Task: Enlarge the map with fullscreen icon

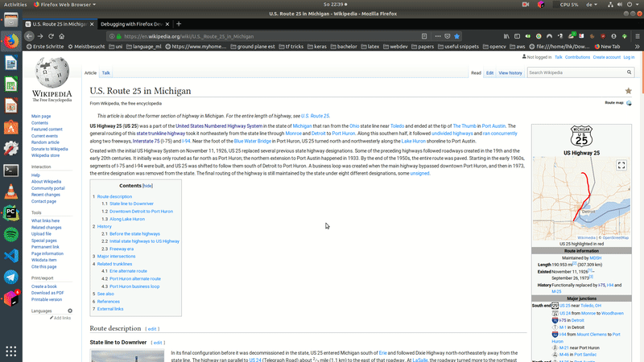Action: click(x=621, y=165)
